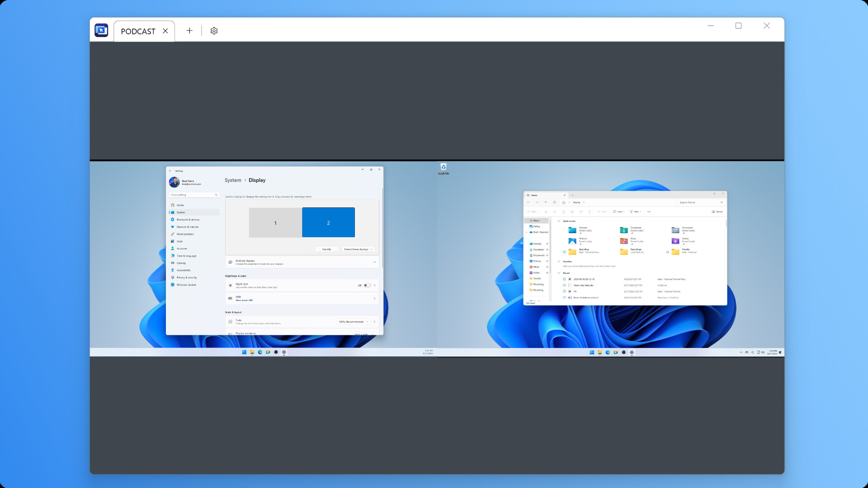Collapse the Quick access group in File Explorer
The height and width of the screenshot is (488, 868).
[559, 221]
